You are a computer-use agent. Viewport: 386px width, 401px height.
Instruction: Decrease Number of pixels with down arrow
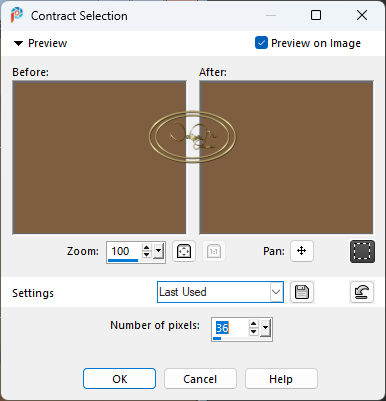pos(253,332)
